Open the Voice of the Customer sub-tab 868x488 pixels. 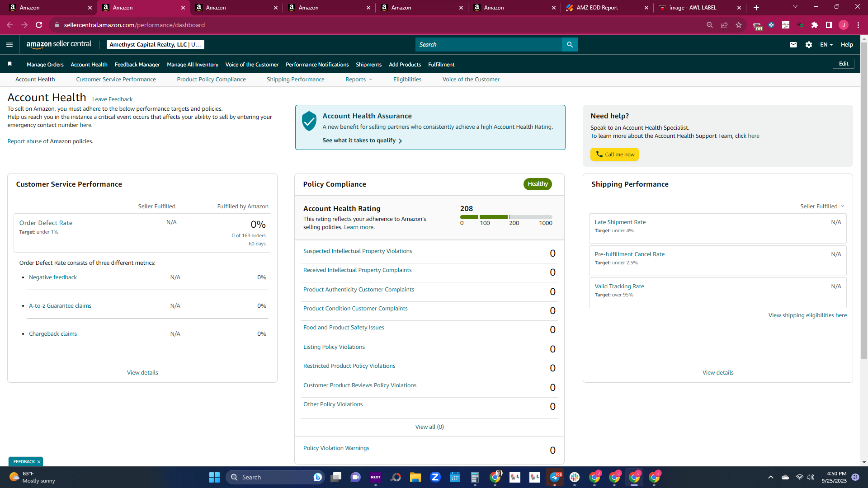(471, 80)
